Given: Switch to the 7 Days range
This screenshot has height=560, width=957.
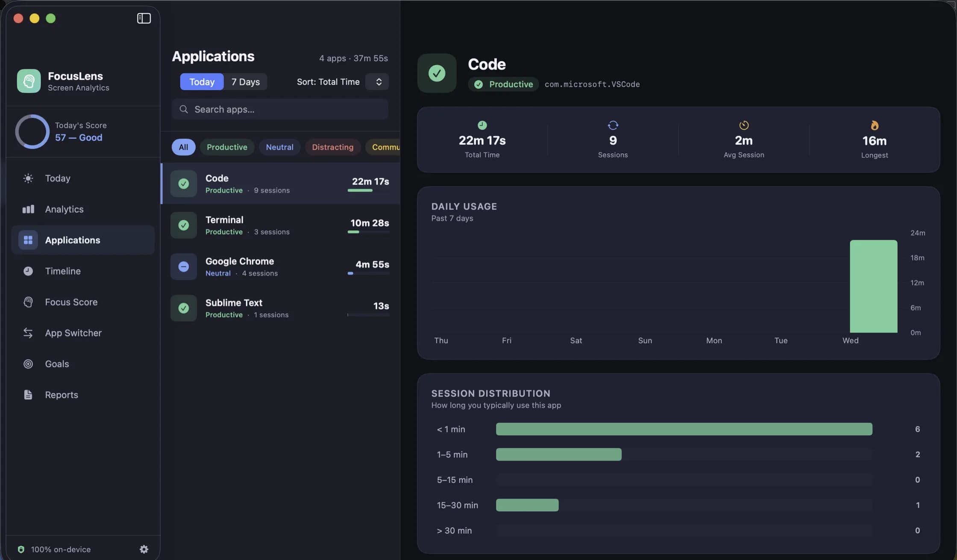Looking at the screenshot, I should [x=246, y=82].
